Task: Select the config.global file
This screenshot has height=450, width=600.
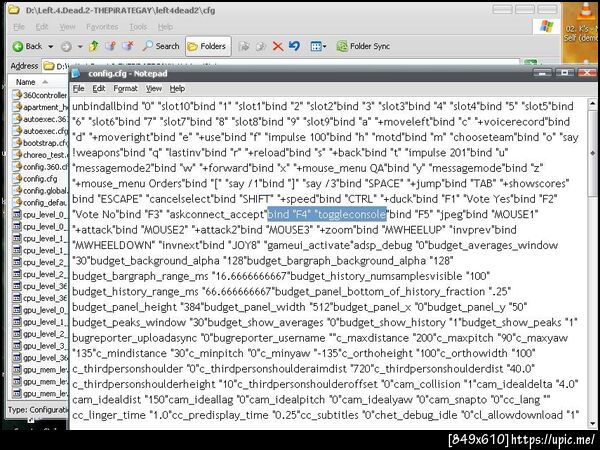Action: tap(40, 190)
